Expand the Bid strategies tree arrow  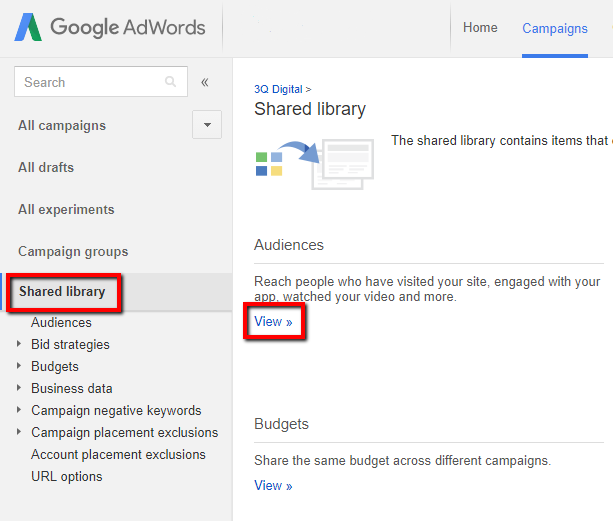[x=18, y=344]
